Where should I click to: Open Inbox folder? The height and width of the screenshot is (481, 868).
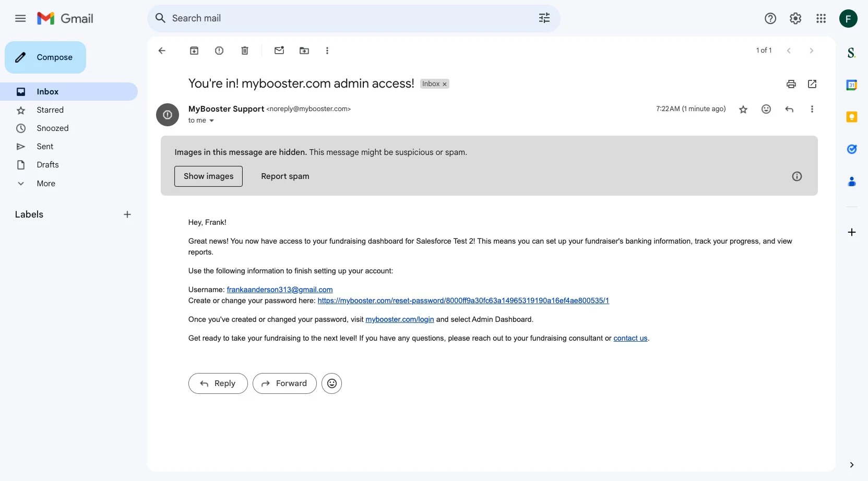[69, 92]
